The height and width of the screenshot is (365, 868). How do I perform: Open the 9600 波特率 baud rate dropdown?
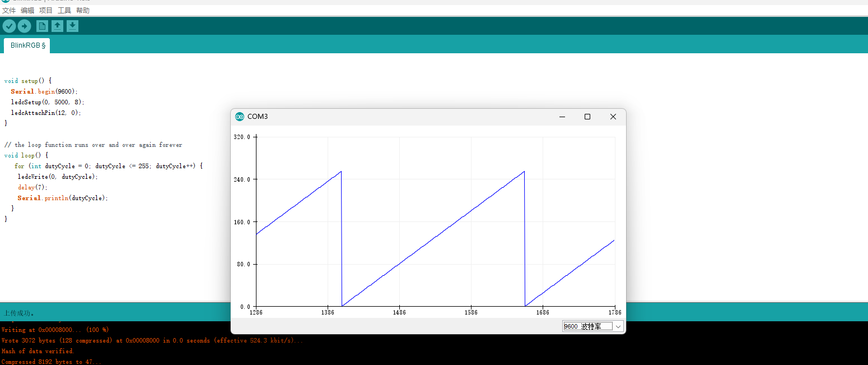coord(593,326)
